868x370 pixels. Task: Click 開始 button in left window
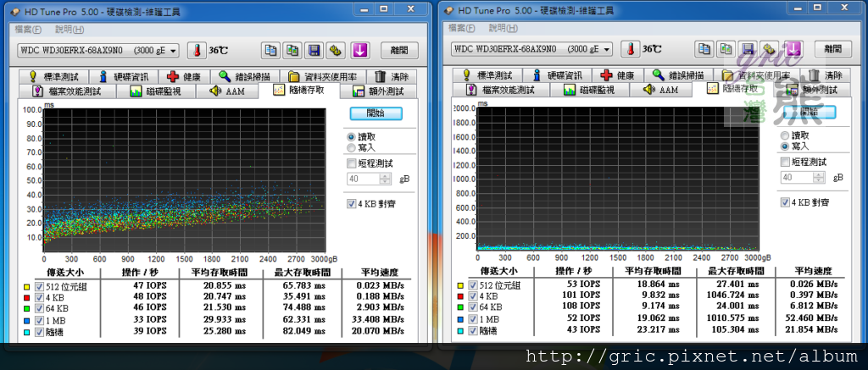(376, 113)
